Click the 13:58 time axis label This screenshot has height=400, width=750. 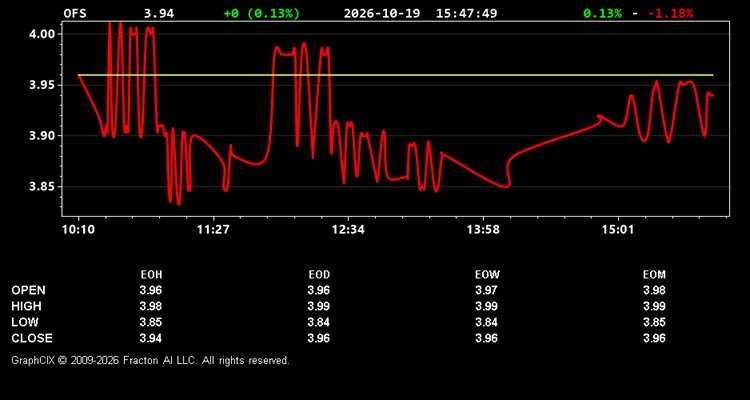click(483, 230)
